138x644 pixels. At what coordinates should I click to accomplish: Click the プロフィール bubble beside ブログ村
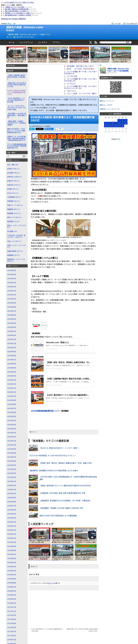tap(44, 325)
